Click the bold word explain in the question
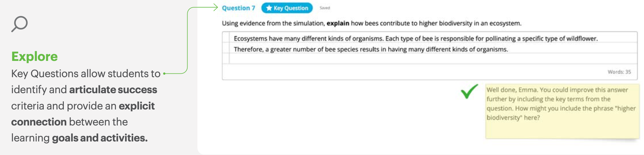The width and height of the screenshot is (644, 155). pyautogui.click(x=338, y=23)
